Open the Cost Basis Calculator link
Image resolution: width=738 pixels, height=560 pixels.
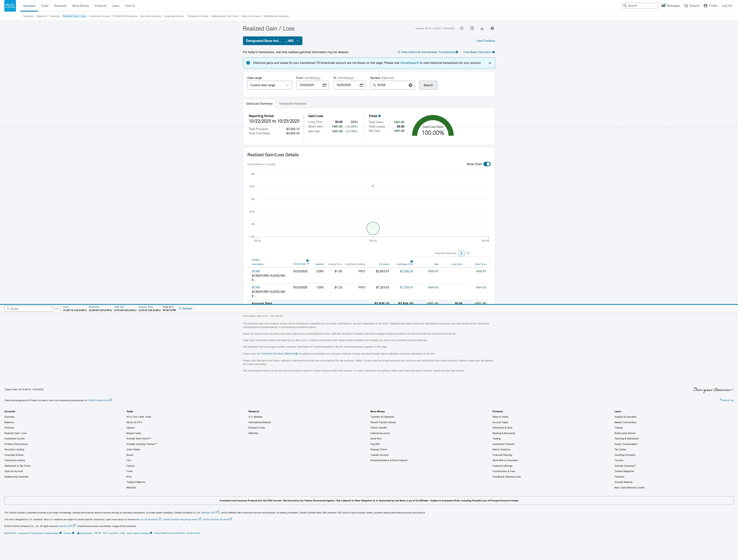coord(477,52)
